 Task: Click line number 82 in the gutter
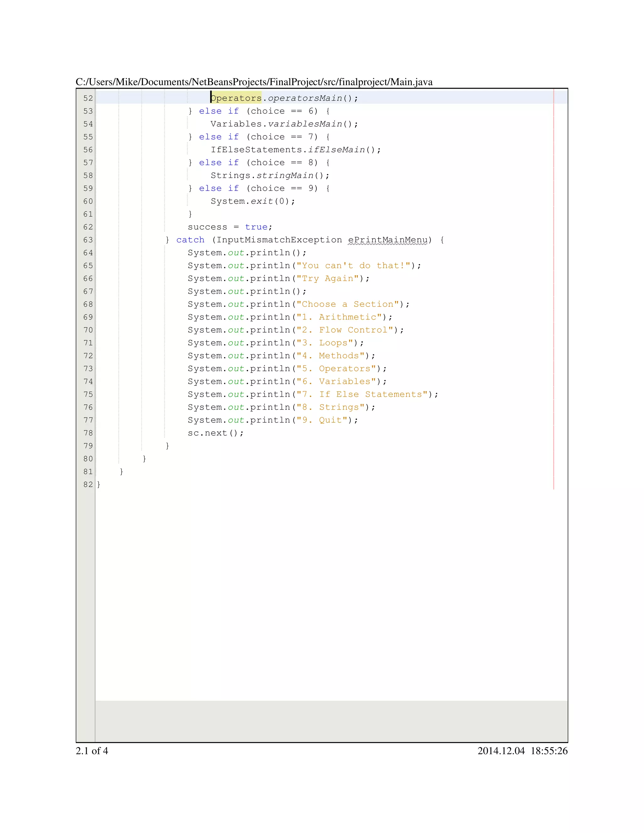tap(88, 484)
